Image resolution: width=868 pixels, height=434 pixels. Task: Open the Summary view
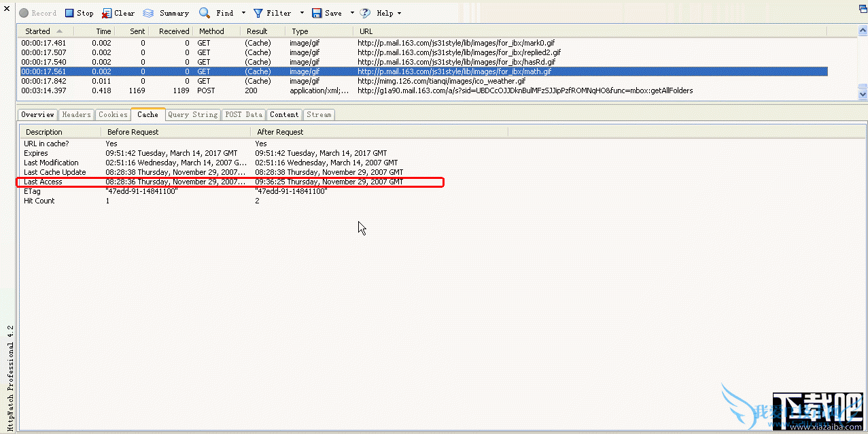click(166, 13)
